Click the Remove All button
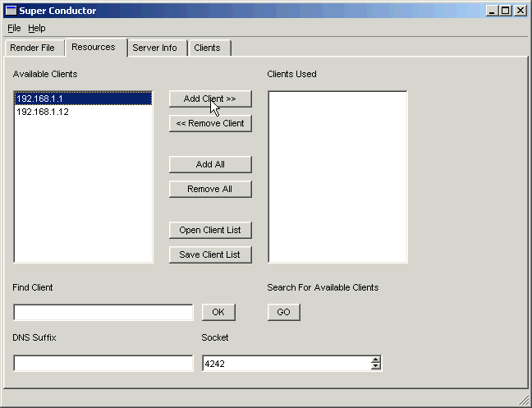The image size is (532, 408). tap(210, 189)
